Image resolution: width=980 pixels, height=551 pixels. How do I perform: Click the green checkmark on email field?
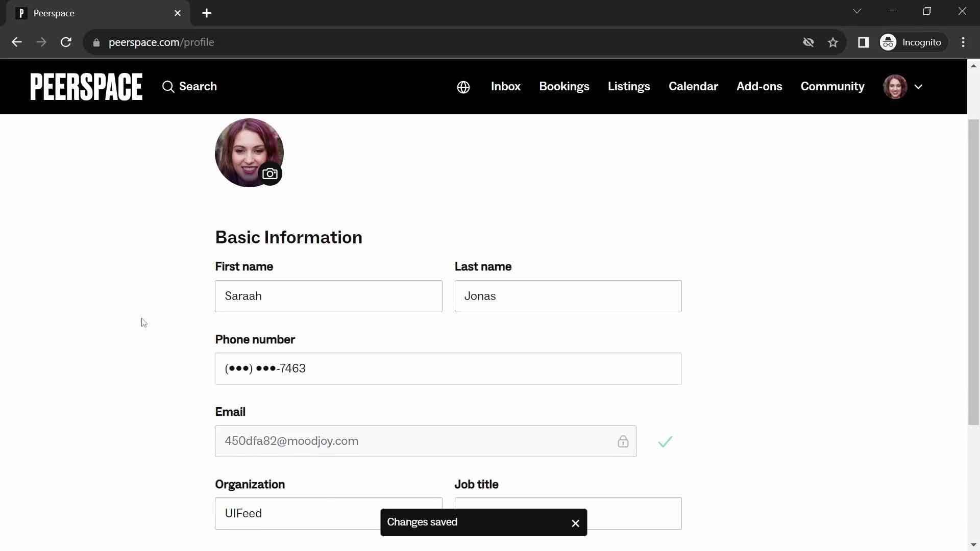tap(665, 441)
